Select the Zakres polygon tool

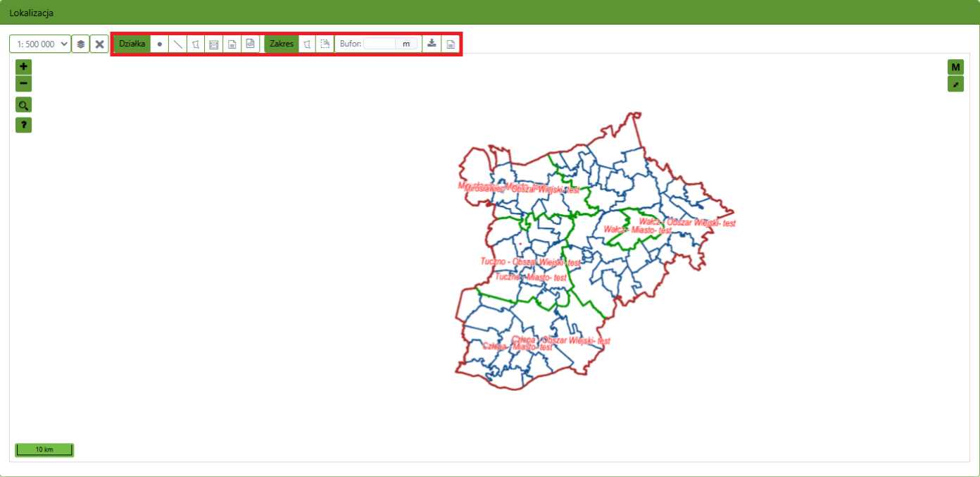(x=307, y=44)
